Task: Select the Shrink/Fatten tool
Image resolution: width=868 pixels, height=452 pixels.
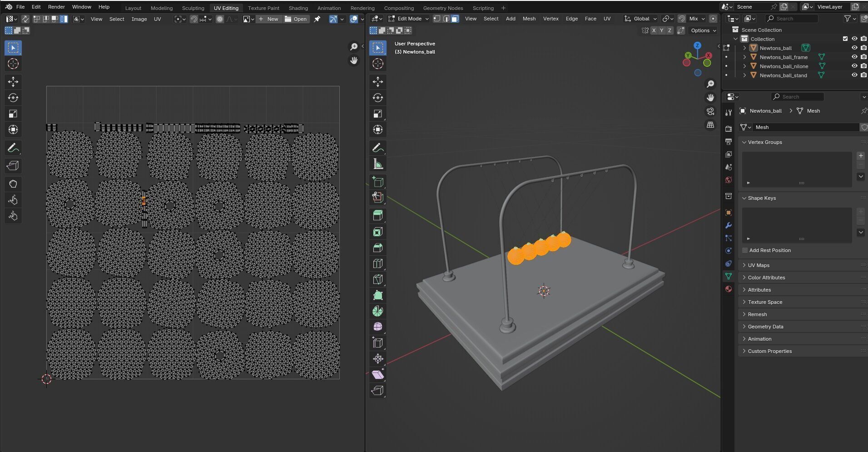Action: point(378,359)
